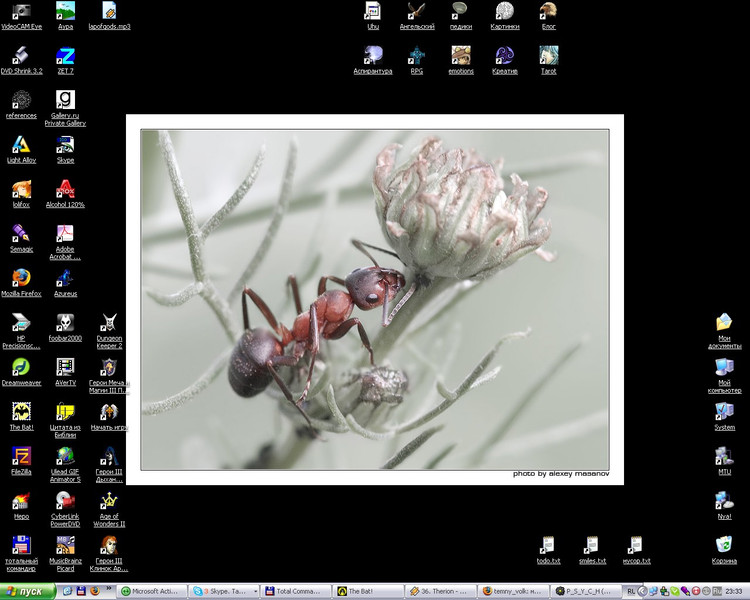750x600 pixels.
Task: Click the ant wallpaper image
Action: pyautogui.click(x=375, y=300)
